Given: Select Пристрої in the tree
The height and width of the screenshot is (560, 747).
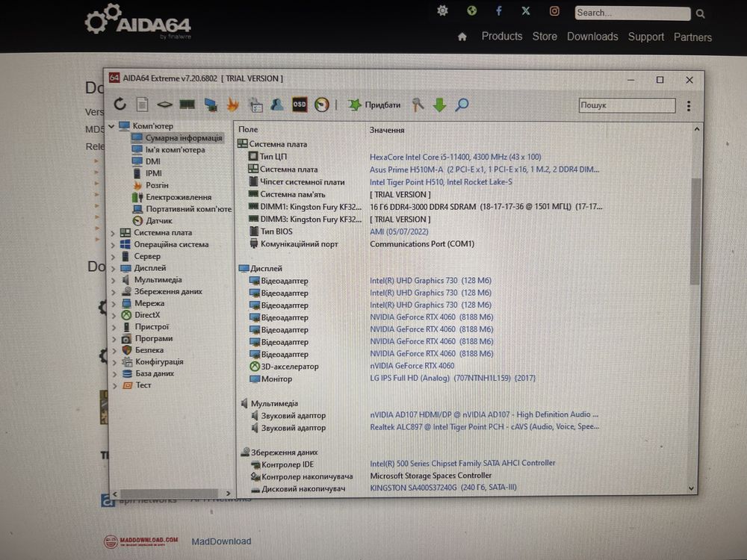Looking at the screenshot, I should [x=152, y=327].
